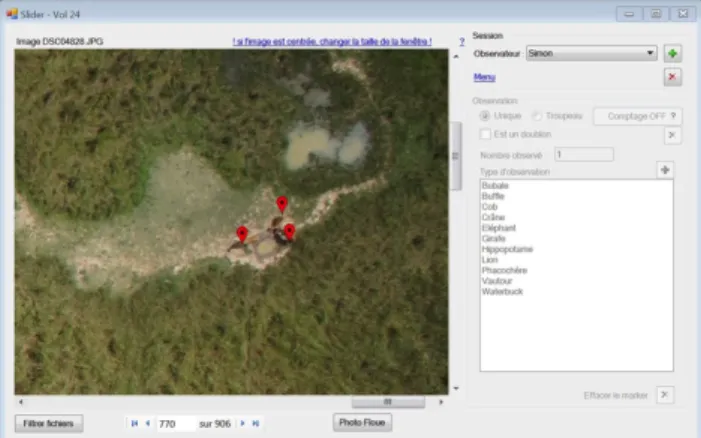The height and width of the screenshot is (438, 701).
Task: Click the horizontal scrollbar thumb of image
Action: (388, 402)
